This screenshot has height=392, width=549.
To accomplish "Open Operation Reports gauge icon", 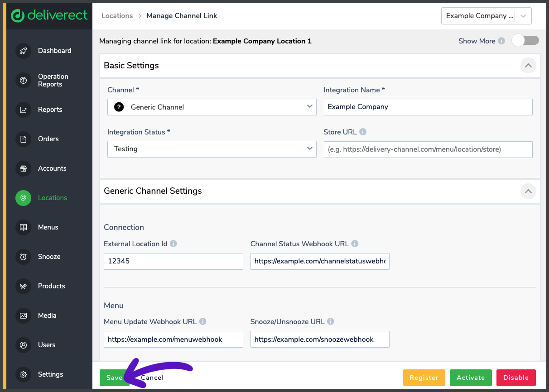I will [x=23, y=80].
